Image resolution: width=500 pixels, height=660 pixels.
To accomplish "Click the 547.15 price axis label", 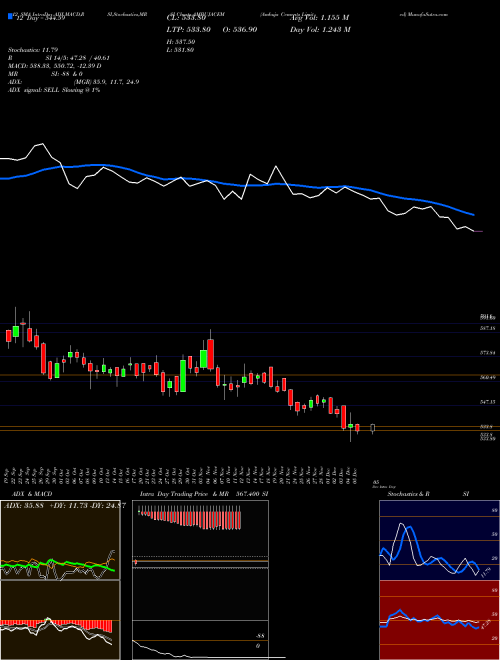I will click(488, 402).
